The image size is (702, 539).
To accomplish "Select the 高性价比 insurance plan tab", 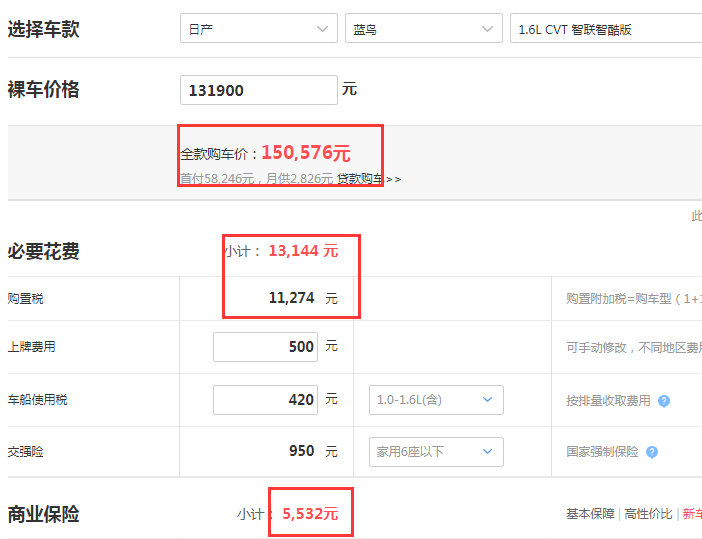I will click(x=648, y=514).
